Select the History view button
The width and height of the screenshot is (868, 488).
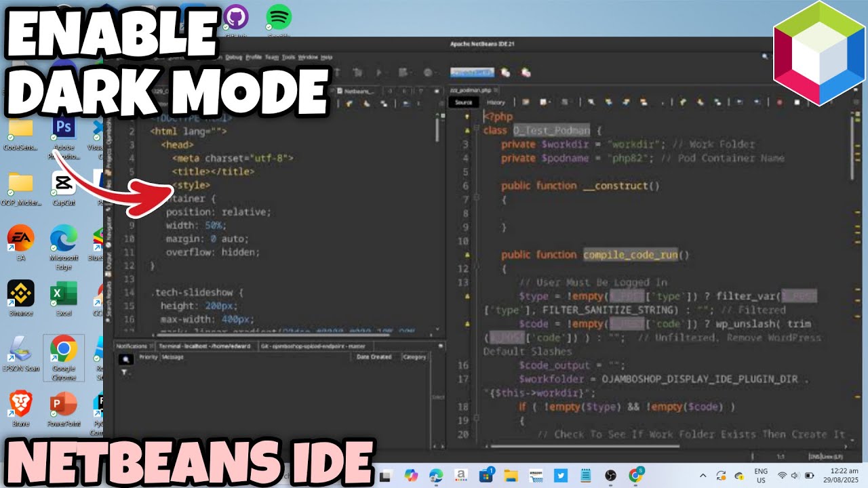496,102
